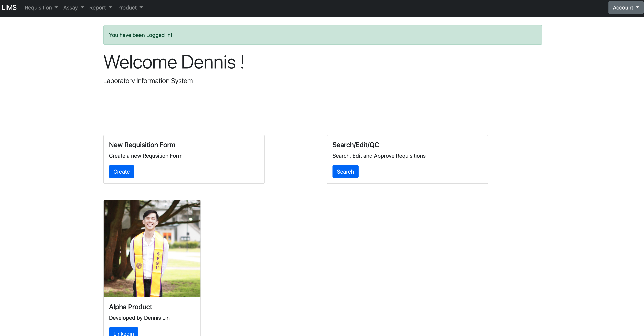Click the LIMS brand logo link
The height and width of the screenshot is (336, 644).
[x=9, y=7]
